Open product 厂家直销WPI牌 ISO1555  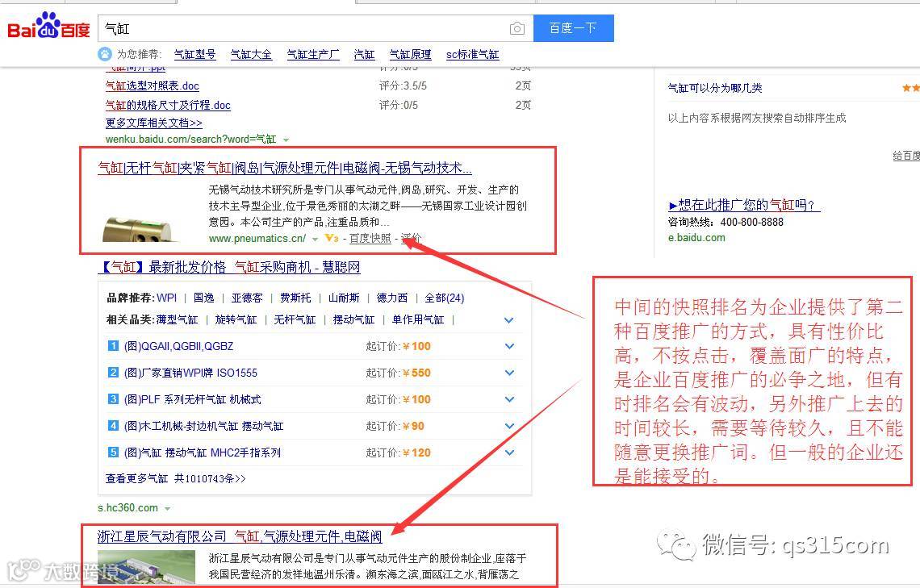190,373
